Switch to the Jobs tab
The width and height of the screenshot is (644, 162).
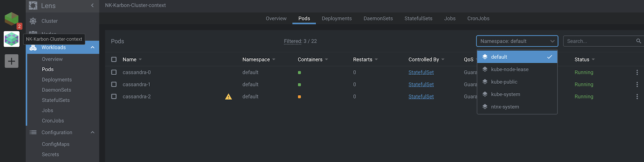[450, 18]
